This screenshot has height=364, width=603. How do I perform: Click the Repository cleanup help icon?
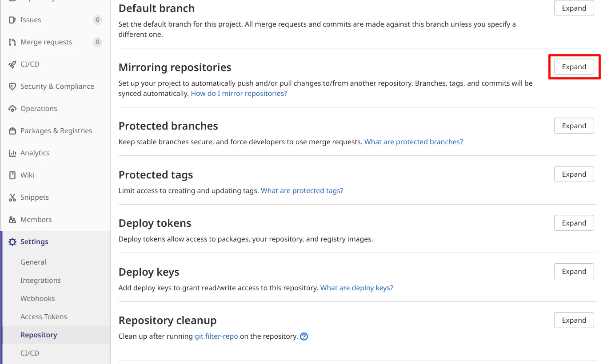point(304,336)
